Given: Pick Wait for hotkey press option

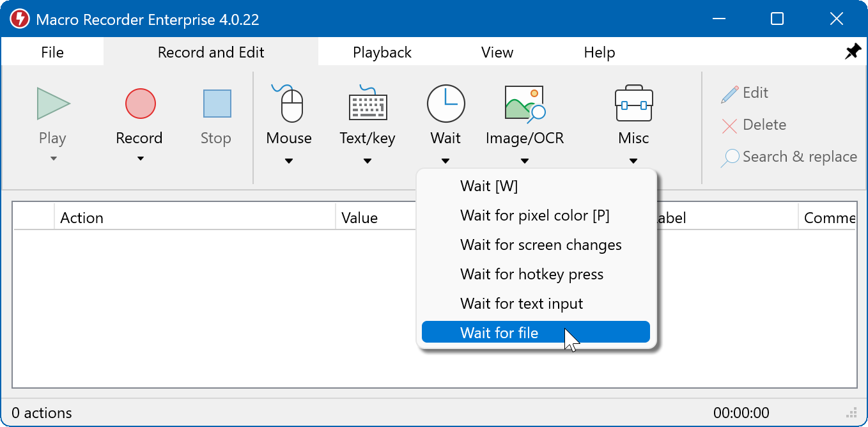Looking at the screenshot, I should pyautogui.click(x=531, y=274).
